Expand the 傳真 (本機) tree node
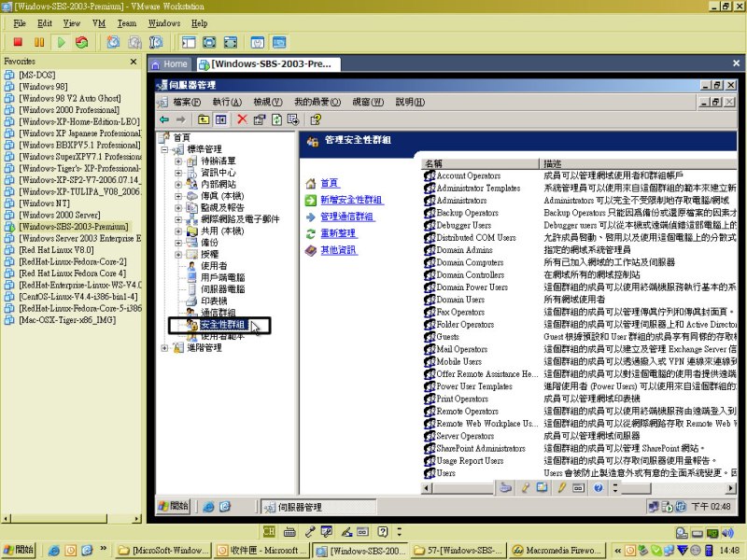747x560 pixels. click(x=178, y=196)
